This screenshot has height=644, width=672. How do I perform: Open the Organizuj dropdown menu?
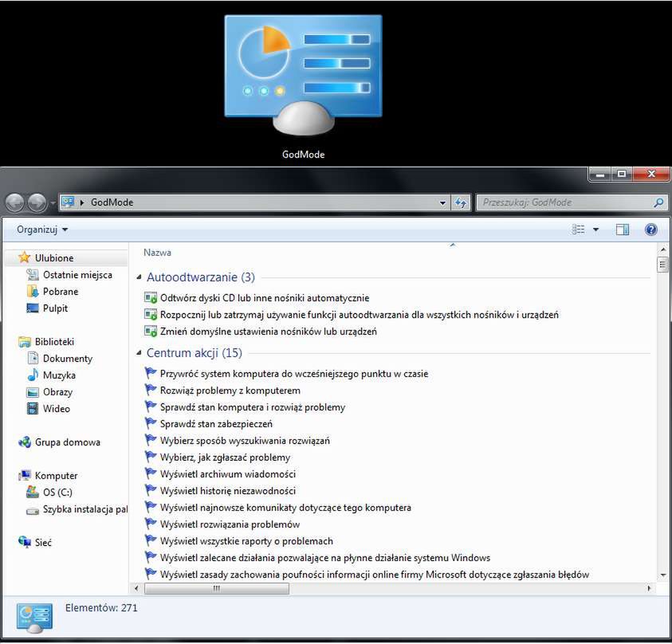[x=42, y=230]
